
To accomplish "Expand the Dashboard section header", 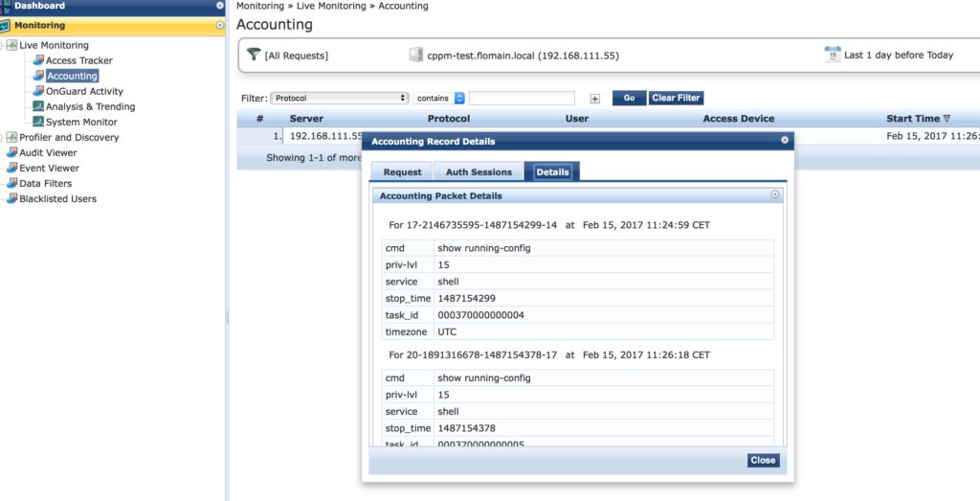I will pos(220,6).
